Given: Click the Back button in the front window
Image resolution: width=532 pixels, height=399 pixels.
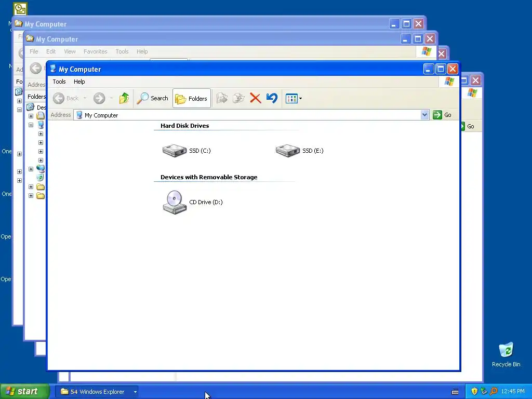Looking at the screenshot, I should point(66,98).
